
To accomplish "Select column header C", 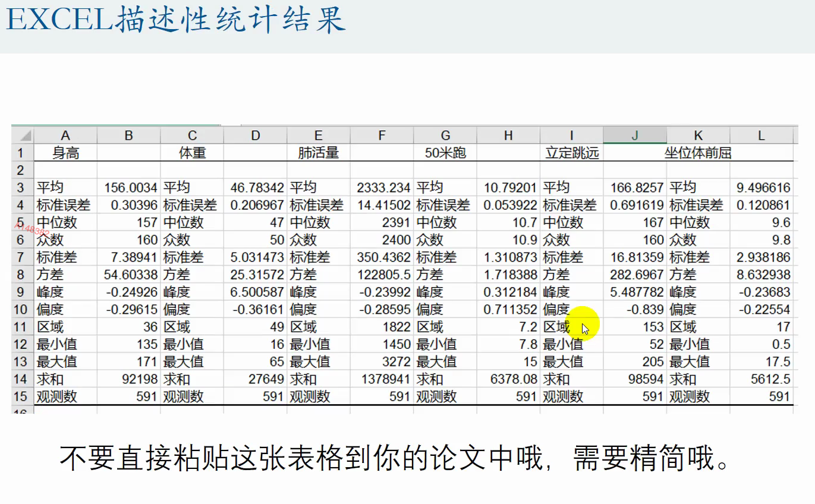I will tap(192, 136).
